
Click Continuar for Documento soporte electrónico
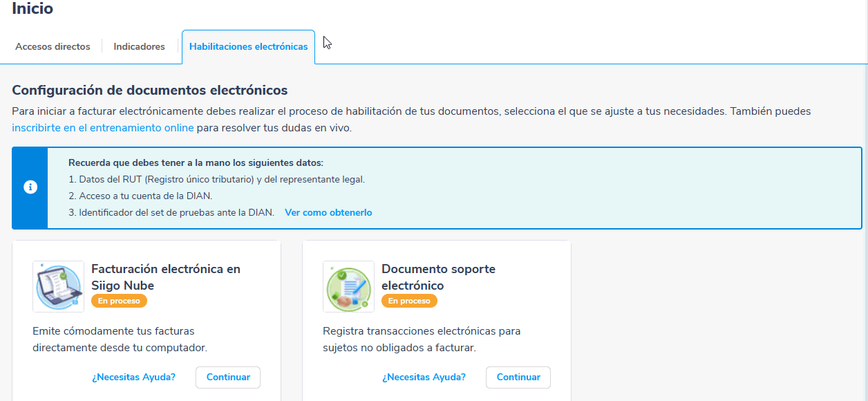[x=518, y=377]
